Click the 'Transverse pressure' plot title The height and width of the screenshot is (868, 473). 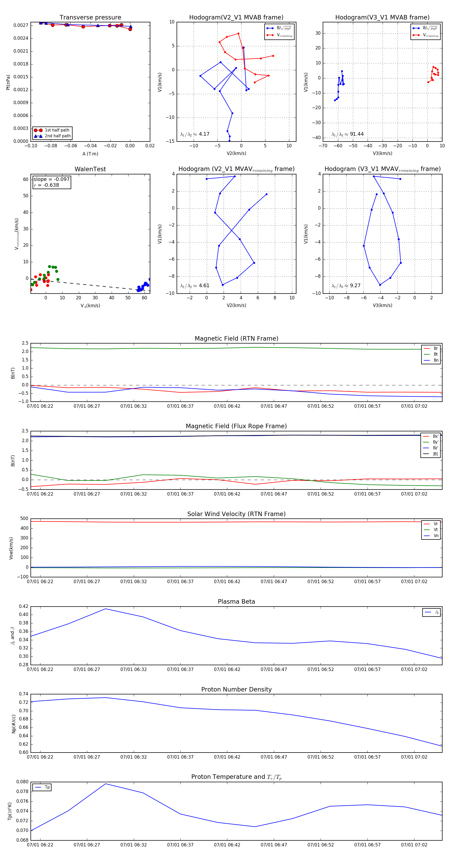[x=90, y=18]
